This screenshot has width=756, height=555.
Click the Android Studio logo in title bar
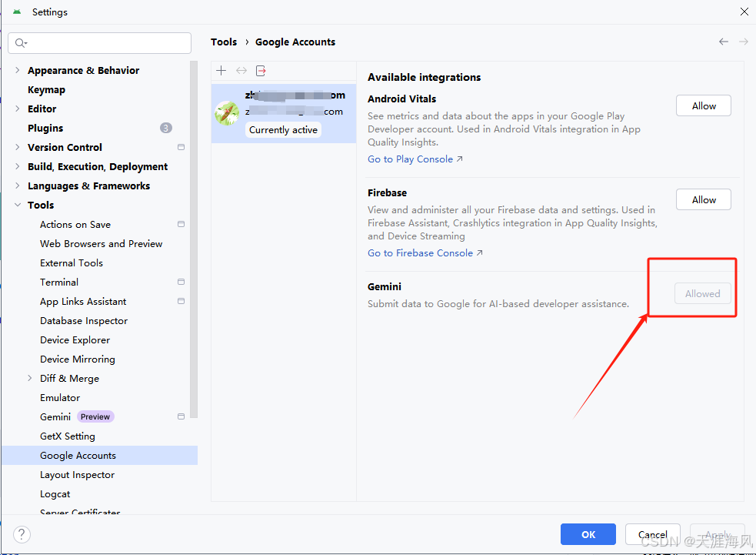[17, 12]
